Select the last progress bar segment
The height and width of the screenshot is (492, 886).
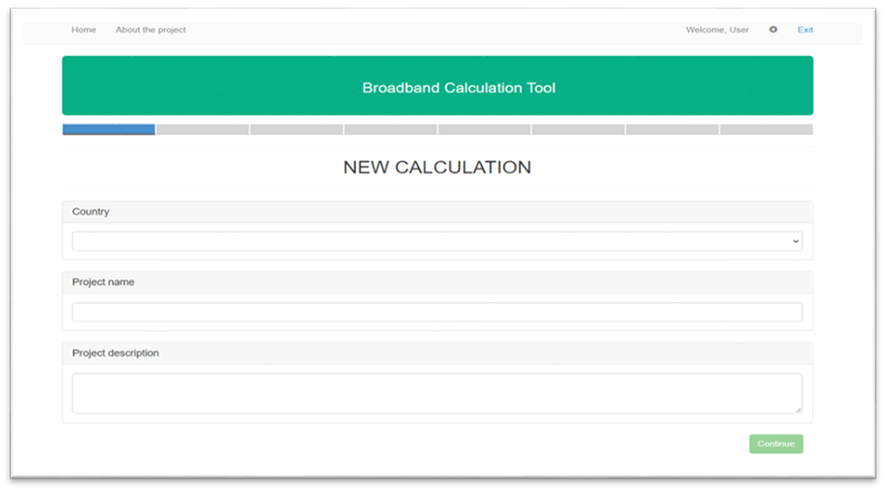click(766, 129)
